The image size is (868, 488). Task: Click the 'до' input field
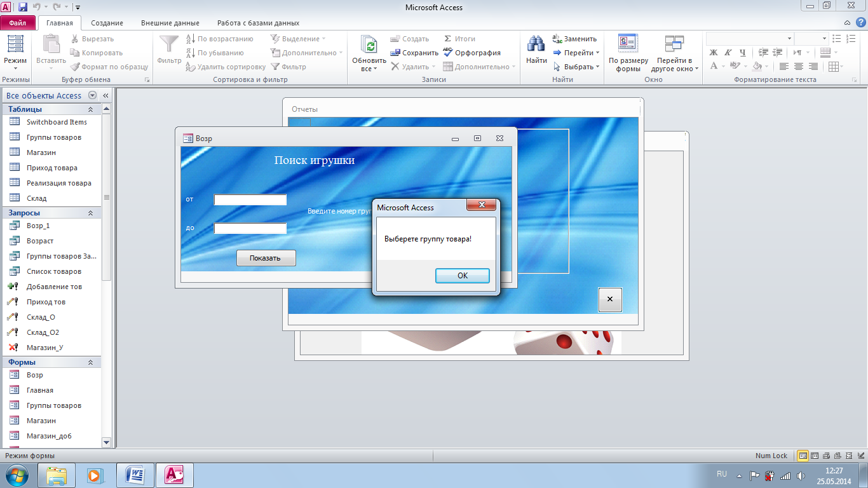point(250,228)
